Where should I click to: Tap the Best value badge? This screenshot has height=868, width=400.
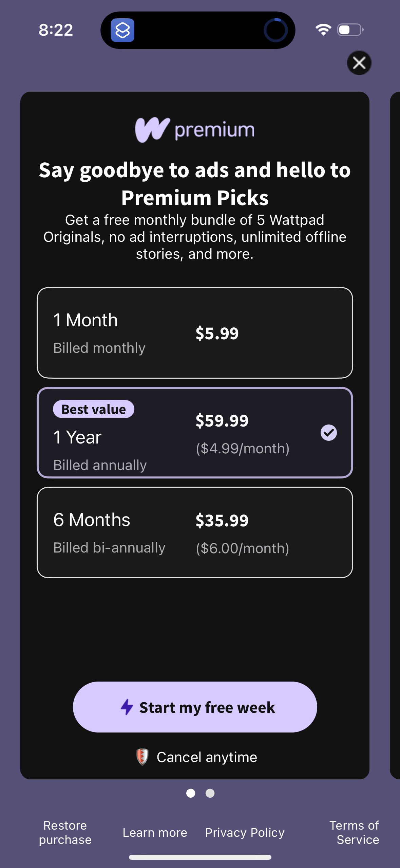[x=94, y=409]
